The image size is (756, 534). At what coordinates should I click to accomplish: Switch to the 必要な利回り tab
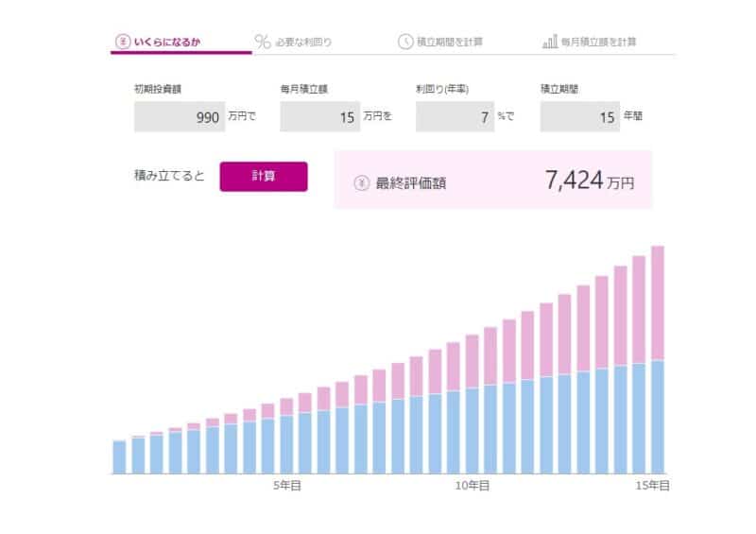(293, 42)
